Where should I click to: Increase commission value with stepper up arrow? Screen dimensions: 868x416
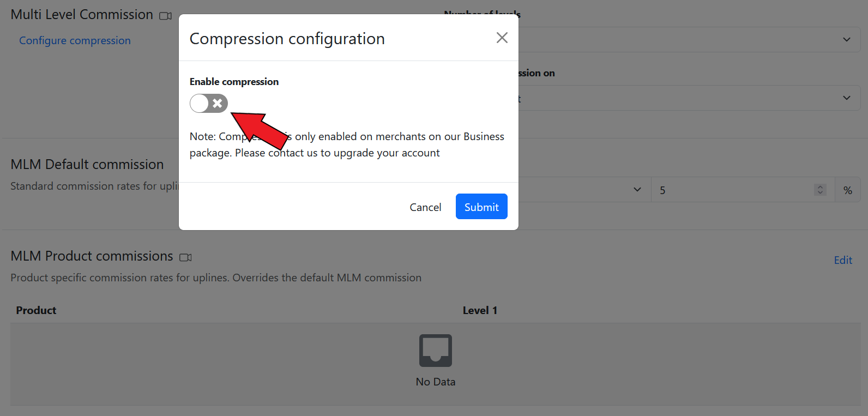click(820, 186)
